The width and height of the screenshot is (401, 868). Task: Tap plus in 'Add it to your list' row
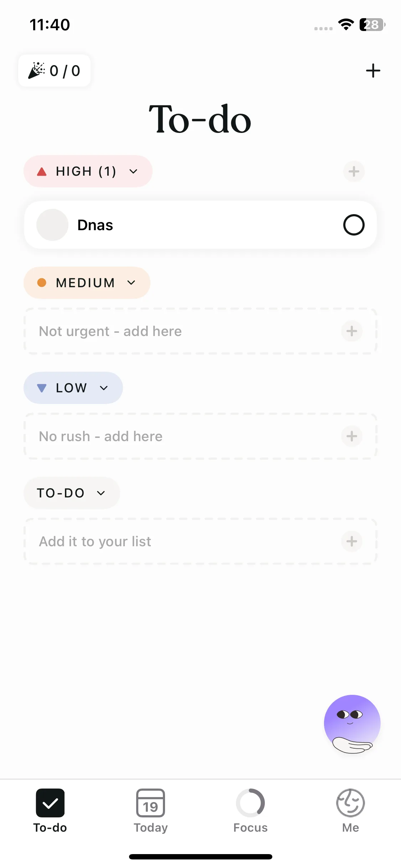(x=351, y=541)
